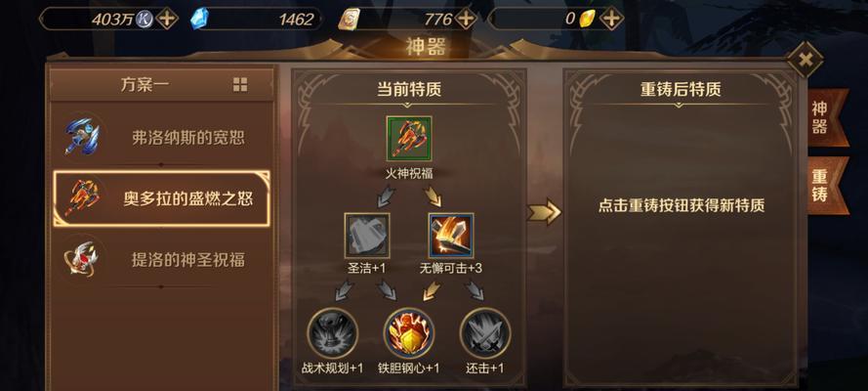Tap the 无懈可击+3 trait icon
868x391 pixels.
[x=451, y=236]
